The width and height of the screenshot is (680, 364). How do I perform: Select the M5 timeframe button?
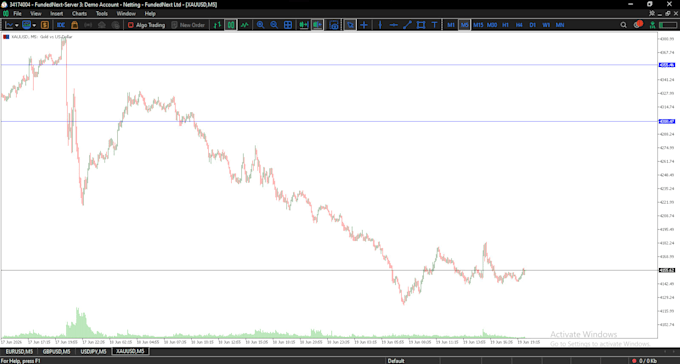click(x=464, y=25)
